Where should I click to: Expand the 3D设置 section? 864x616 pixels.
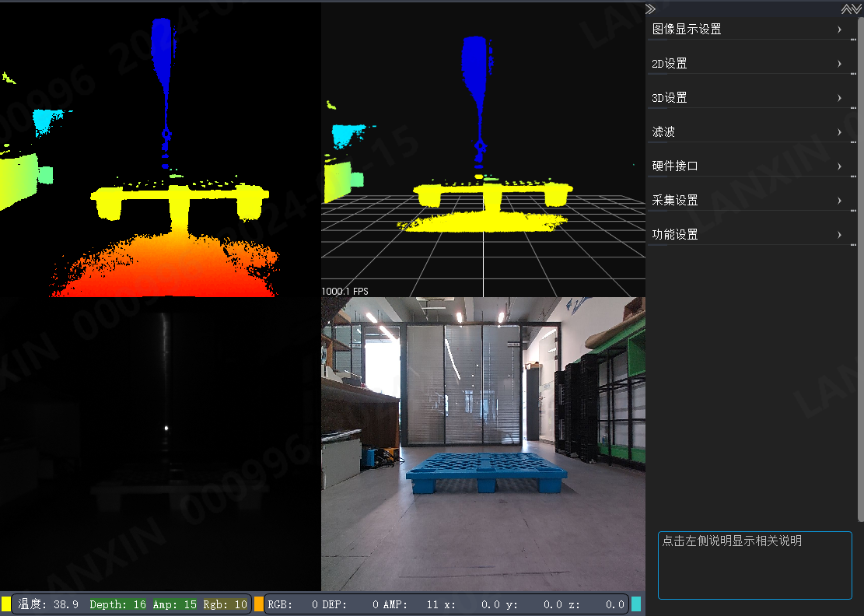click(751, 97)
